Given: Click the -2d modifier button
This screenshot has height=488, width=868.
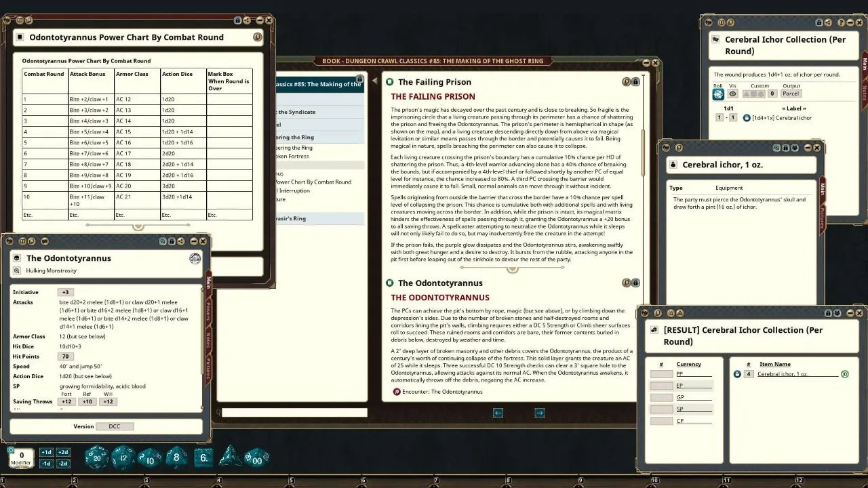Looking at the screenshot, I should (63, 464).
